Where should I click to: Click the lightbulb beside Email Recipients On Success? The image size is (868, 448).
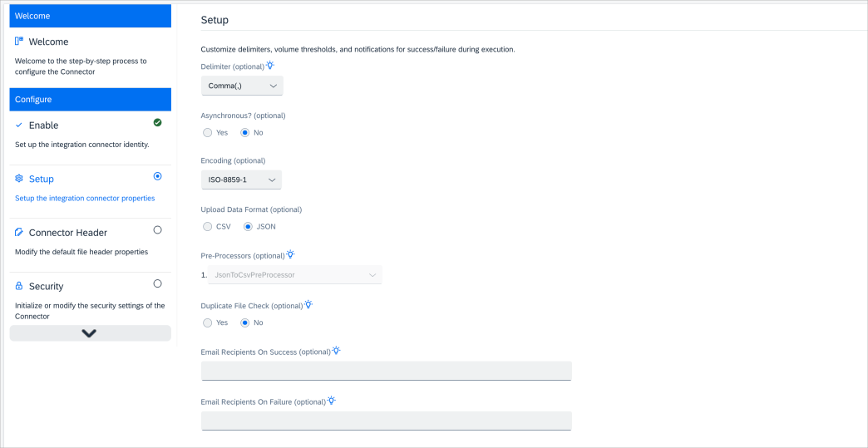click(x=336, y=351)
